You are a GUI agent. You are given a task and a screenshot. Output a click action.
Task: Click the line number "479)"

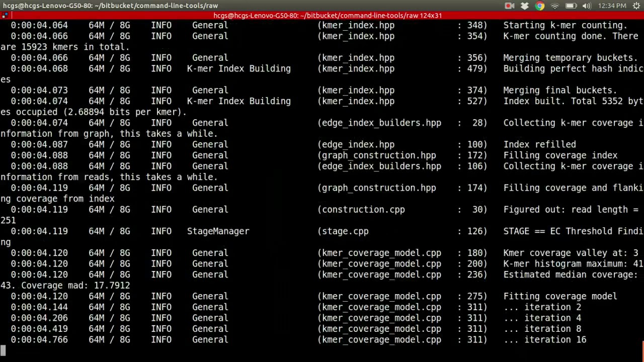tap(477, 69)
